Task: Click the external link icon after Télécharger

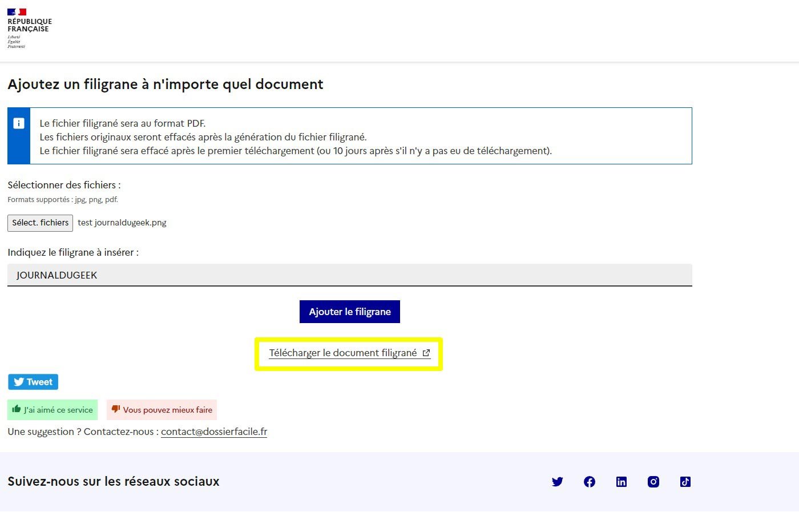Action: pyautogui.click(x=426, y=353)
